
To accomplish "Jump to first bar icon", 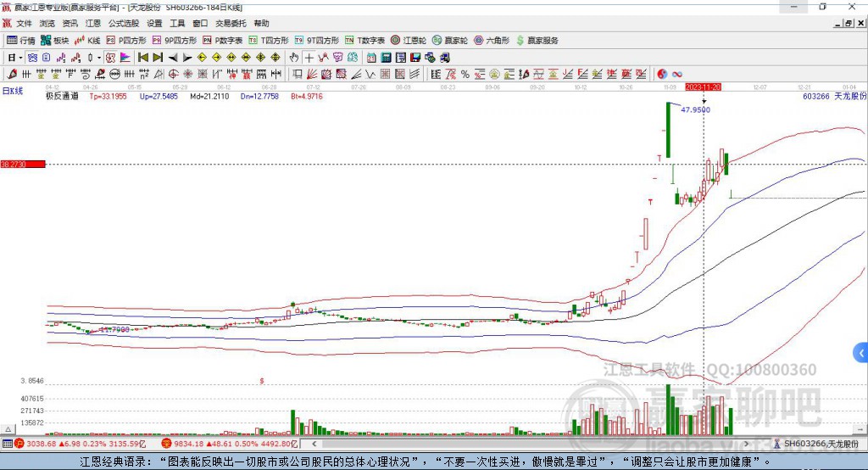I will [142, 58].
